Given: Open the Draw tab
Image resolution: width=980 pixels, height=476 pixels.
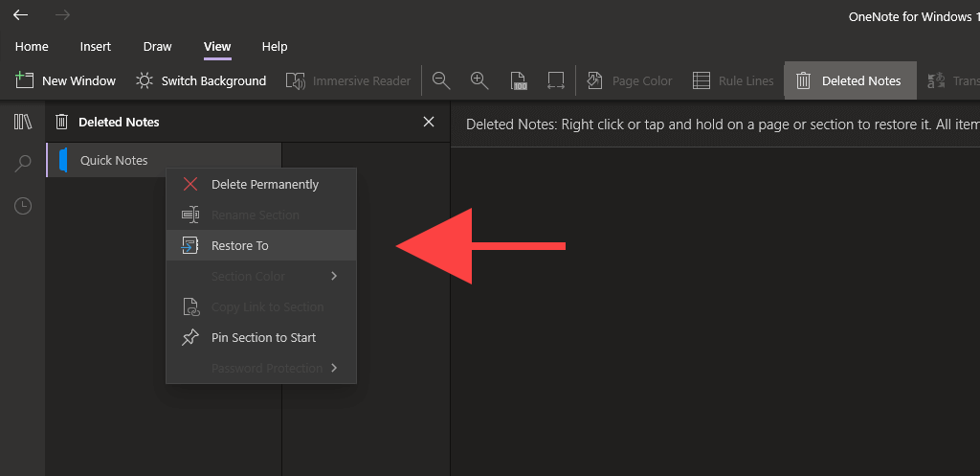Looking at the screenshot, I should coord(158,47).
